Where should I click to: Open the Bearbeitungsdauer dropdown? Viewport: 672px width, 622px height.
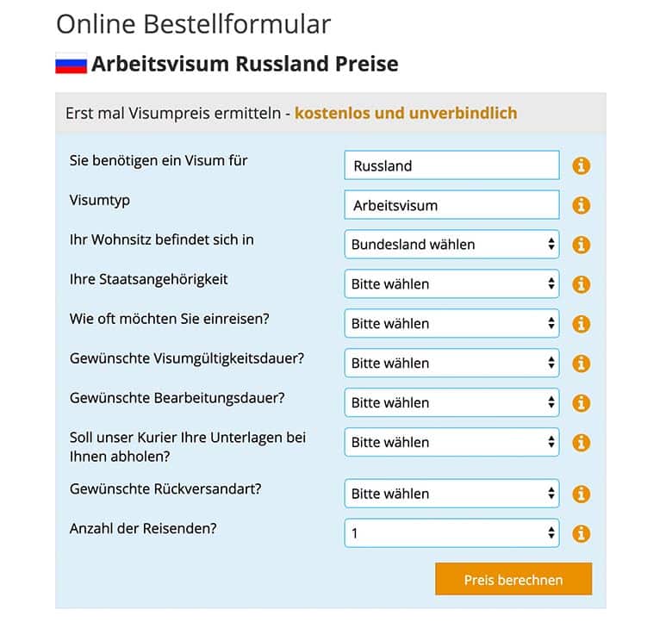(x=451, y=402)
